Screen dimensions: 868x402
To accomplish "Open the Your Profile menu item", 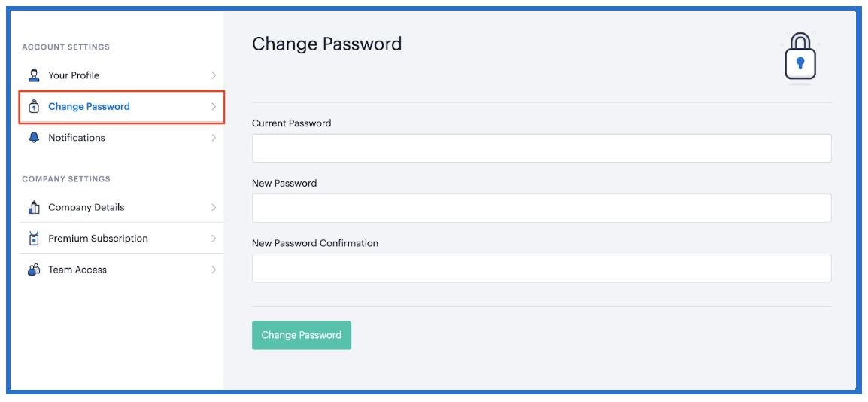I will [122, 75].
